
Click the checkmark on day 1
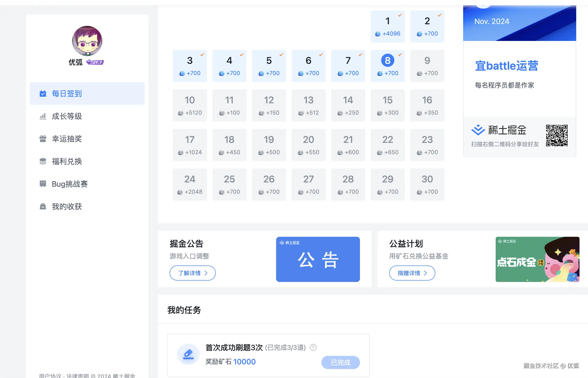400,15
